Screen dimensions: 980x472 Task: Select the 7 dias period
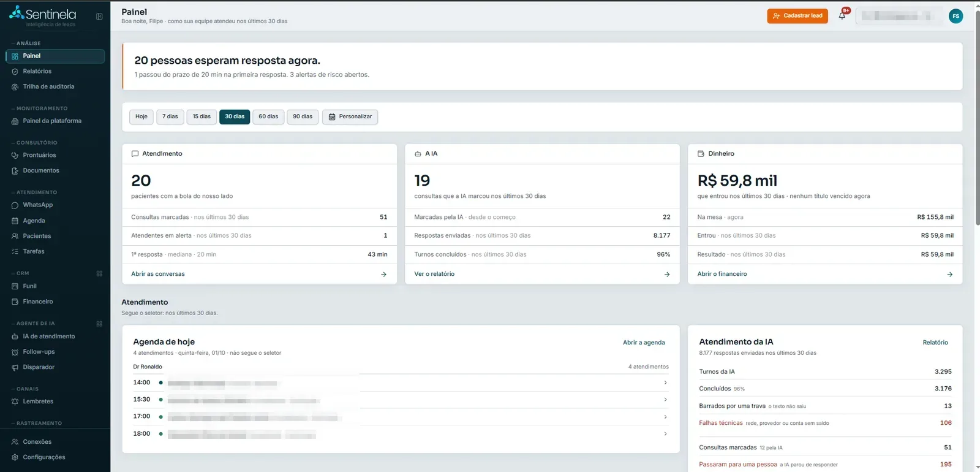coord(170,116)
